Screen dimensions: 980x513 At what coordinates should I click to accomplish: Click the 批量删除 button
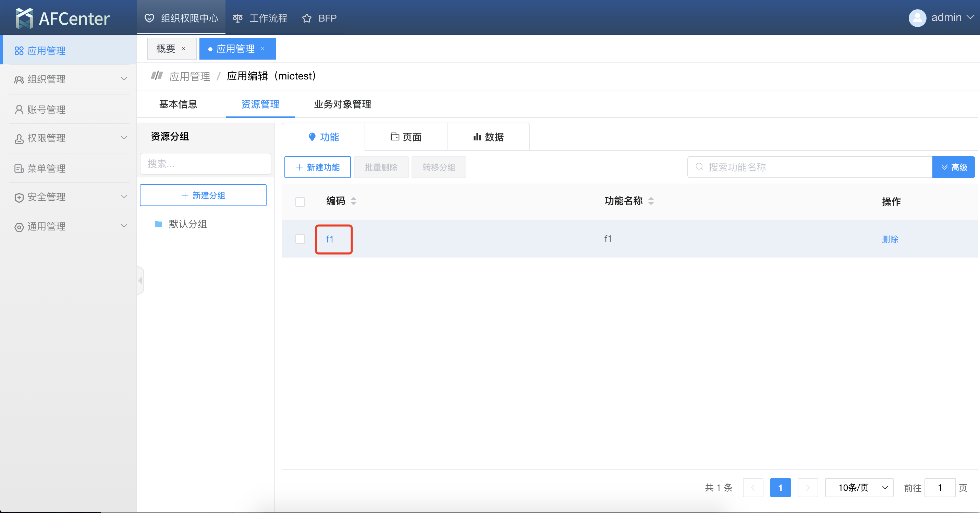coord(381,167)
